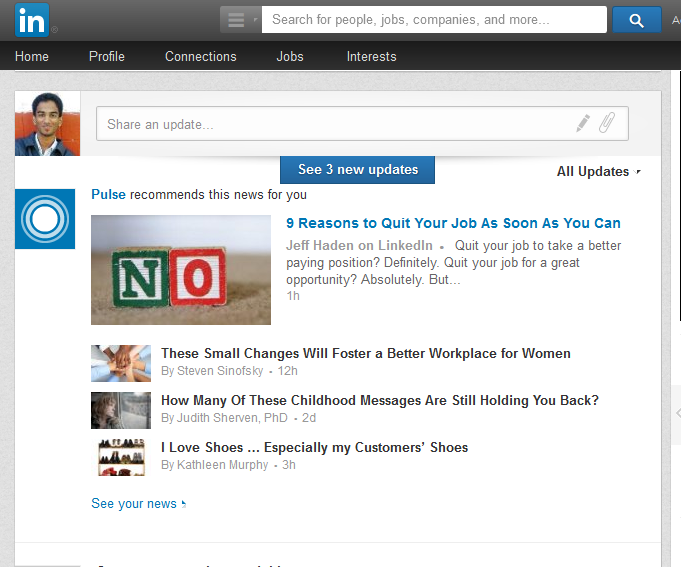
Task: Click the pencil icon in update box
Action: point(583,123)
